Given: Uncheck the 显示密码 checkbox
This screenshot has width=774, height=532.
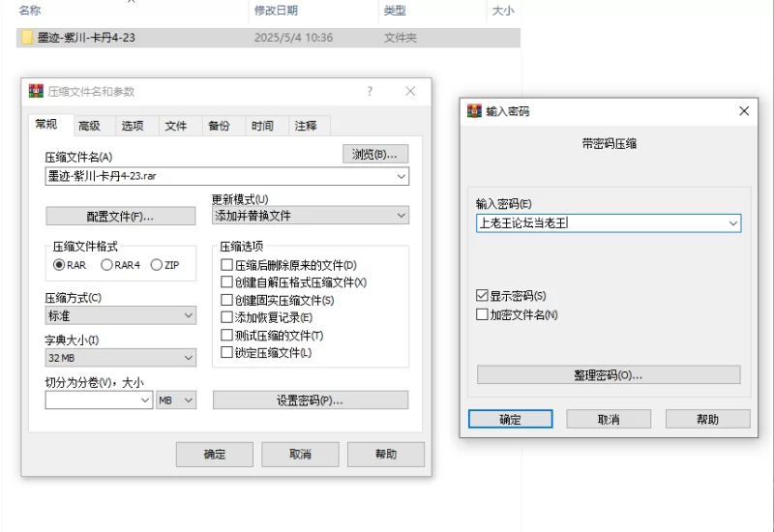Looking at the screenshot, I should 482,296.
